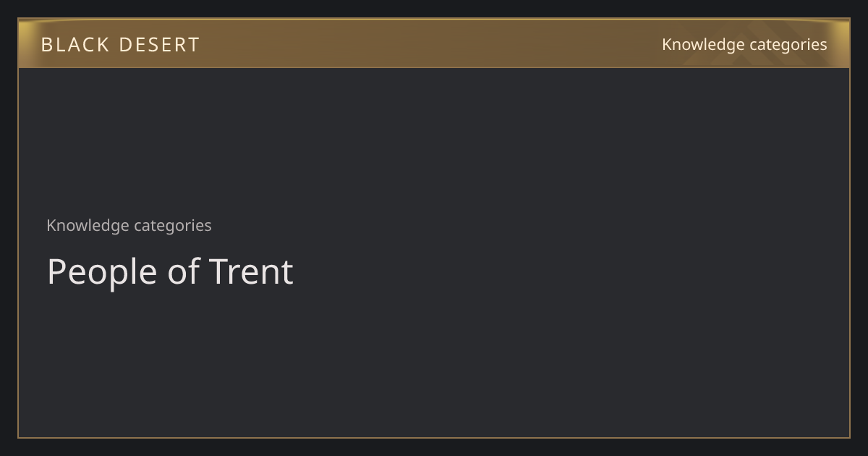Click the empty dark panel right of the title
868x456 pixels.
[x=571, y=272]
